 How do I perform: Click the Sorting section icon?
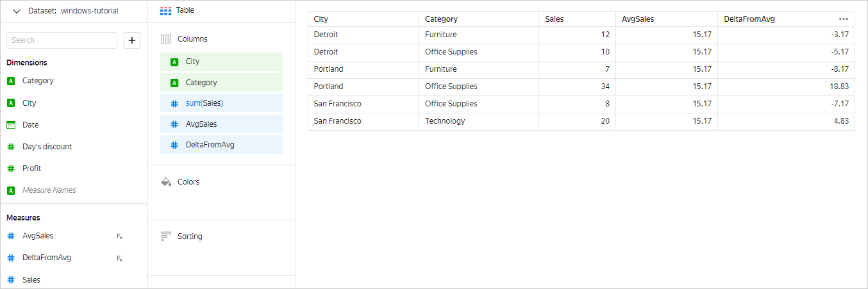pos(166,236)
